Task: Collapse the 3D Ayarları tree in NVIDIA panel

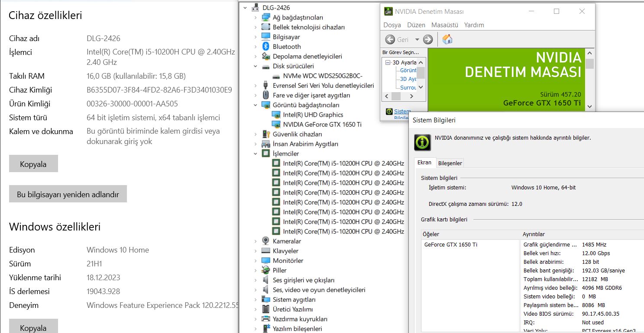Action: coord(388,62)
